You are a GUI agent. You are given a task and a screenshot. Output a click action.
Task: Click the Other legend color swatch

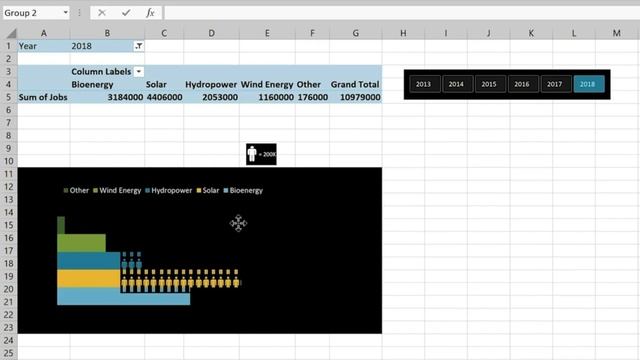click(x=66, y=190)
